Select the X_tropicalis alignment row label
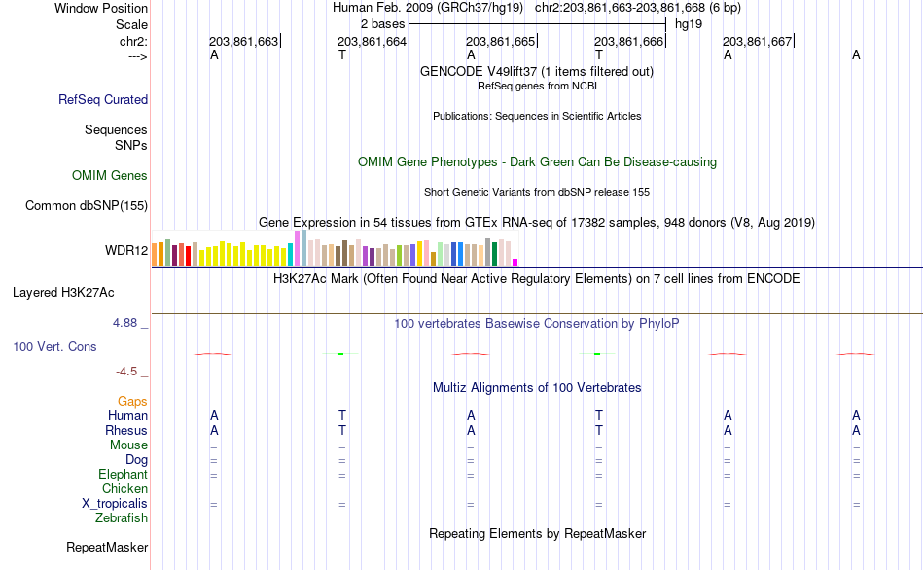924x570 pixels. 115,504
